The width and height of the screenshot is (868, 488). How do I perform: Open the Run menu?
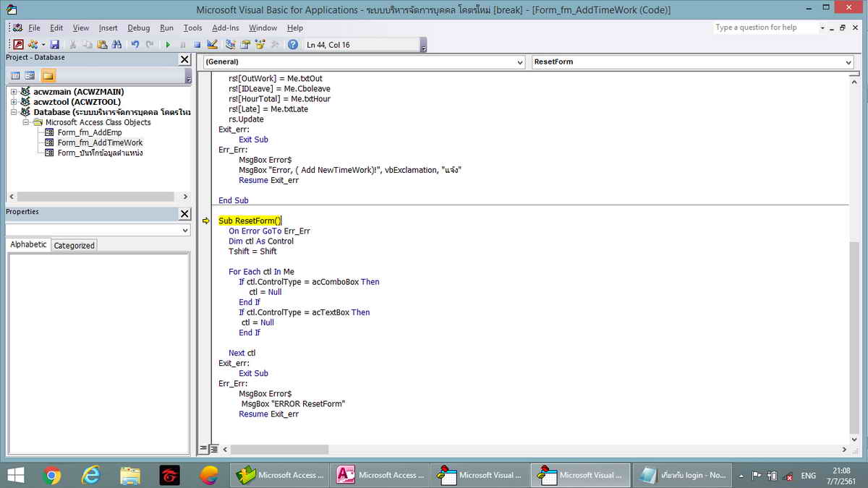[x=167, y=27]
